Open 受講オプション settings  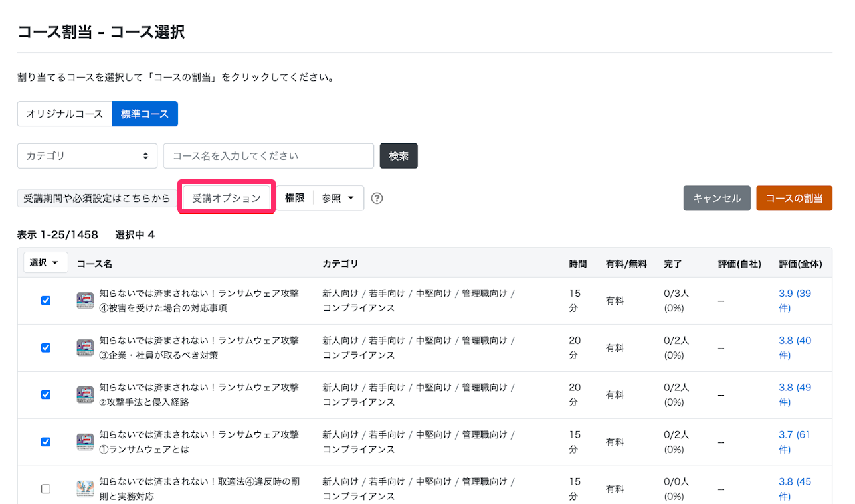pos(227,198)
